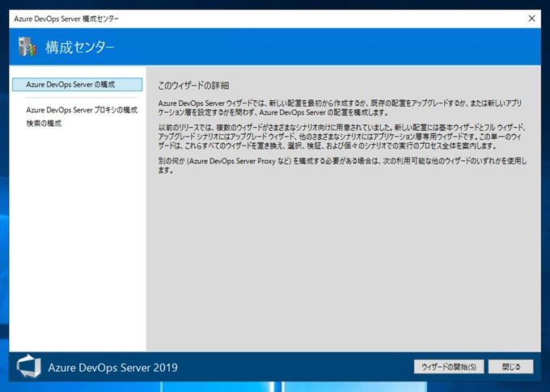
Task: Open Azure DevOps Server プロキシの構成 wizard entry
Action: 82,110
